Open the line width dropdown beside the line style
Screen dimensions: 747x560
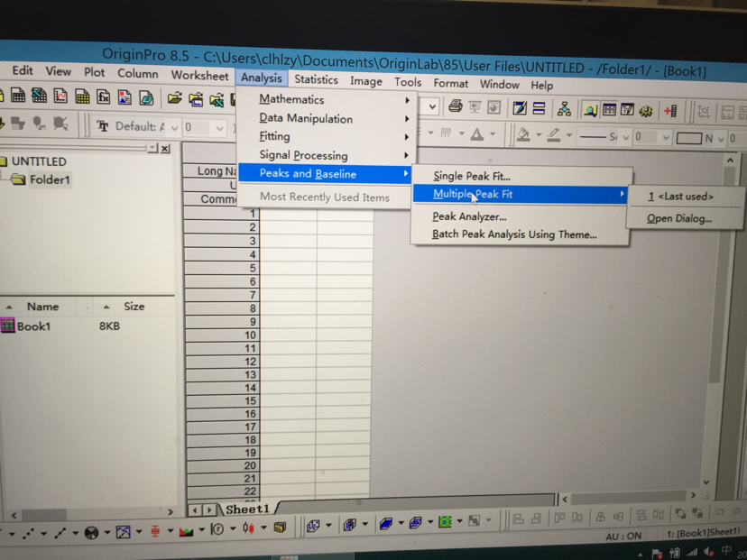pyautogui.click(x=666, y=138)
